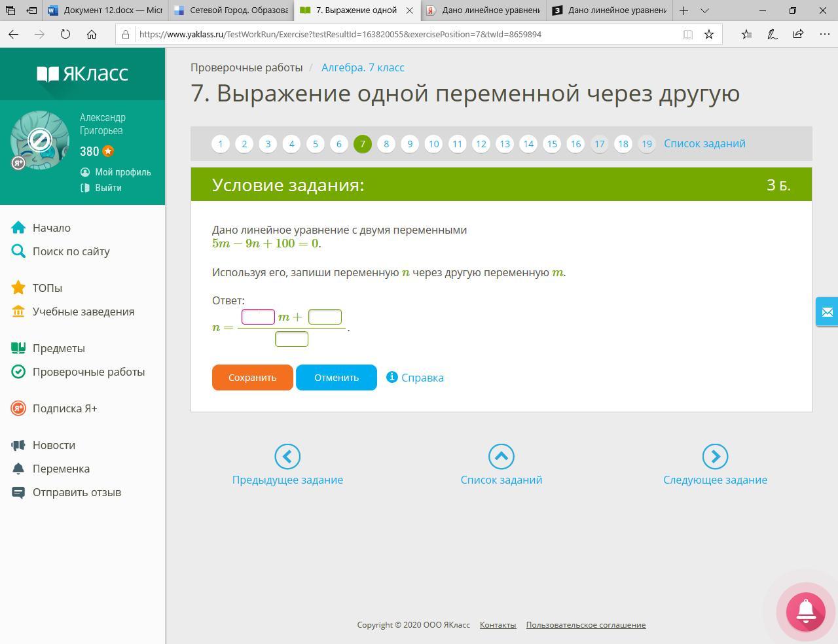Viewport: 838px width, 644px height.
Task: Click the previous task arrow icon
Action: pos(287,457)
